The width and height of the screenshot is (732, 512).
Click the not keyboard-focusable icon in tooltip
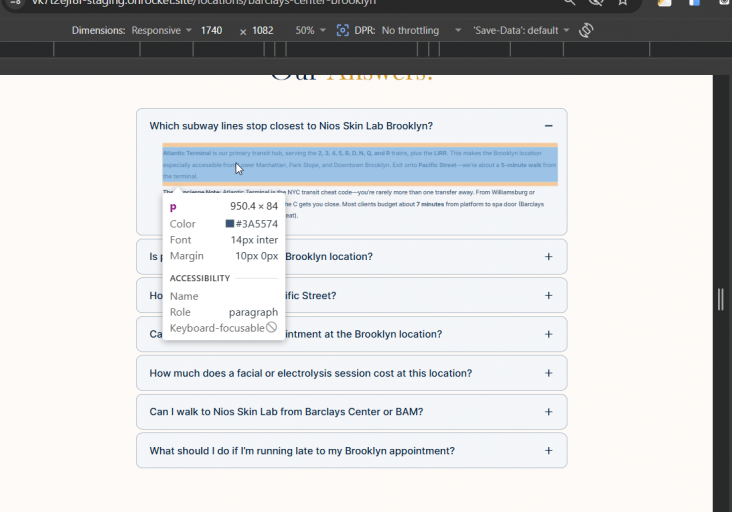(x=271, y=328)
